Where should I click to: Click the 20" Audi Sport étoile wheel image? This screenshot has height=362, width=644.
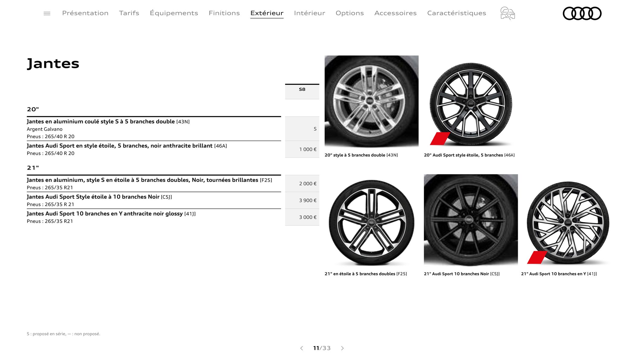point(471,104)
